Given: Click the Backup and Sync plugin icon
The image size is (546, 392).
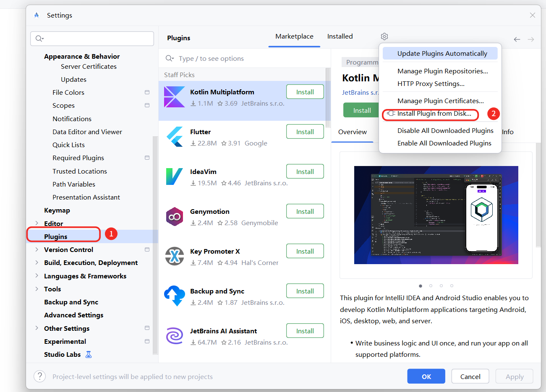Looking at the screenshot, I should (175, 295).
